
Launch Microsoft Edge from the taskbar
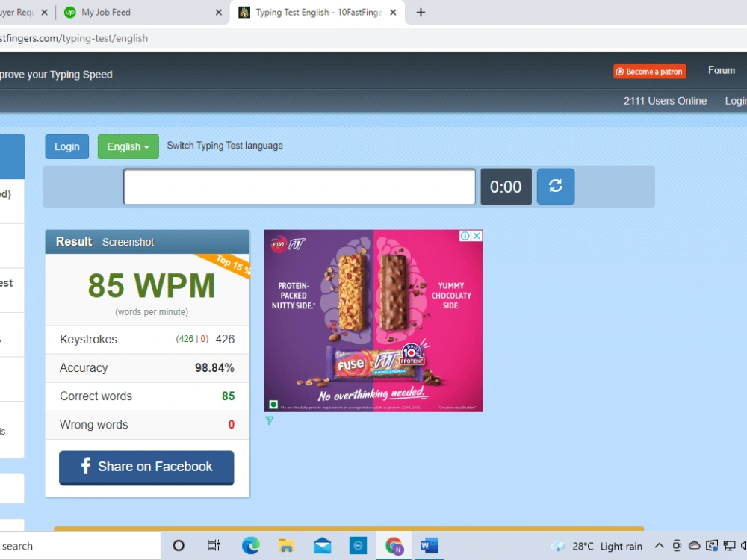250,545
